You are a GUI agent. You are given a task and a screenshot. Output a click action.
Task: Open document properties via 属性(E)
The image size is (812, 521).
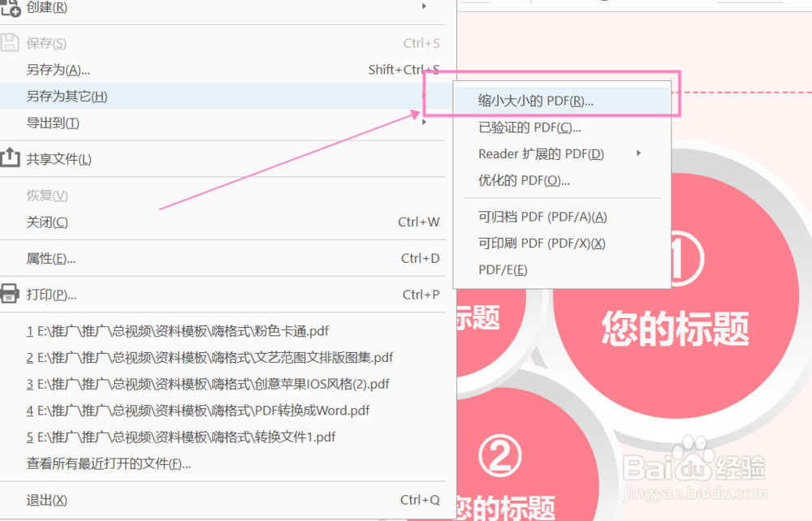[x=48, y=259]
